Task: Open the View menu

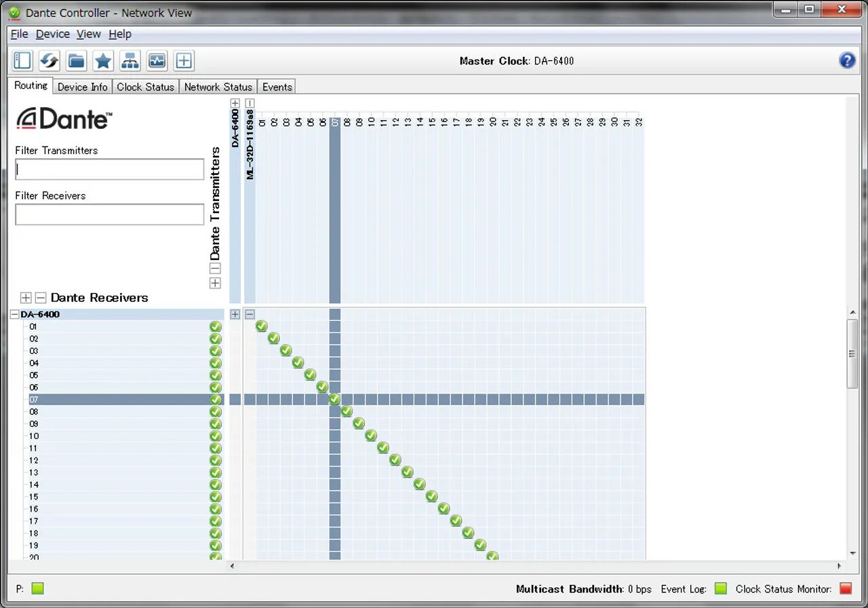Action: 88,34
